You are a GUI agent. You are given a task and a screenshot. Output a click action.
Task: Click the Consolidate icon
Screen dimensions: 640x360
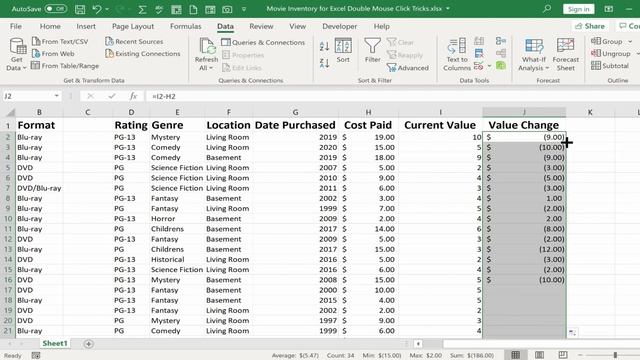point(501,41)
